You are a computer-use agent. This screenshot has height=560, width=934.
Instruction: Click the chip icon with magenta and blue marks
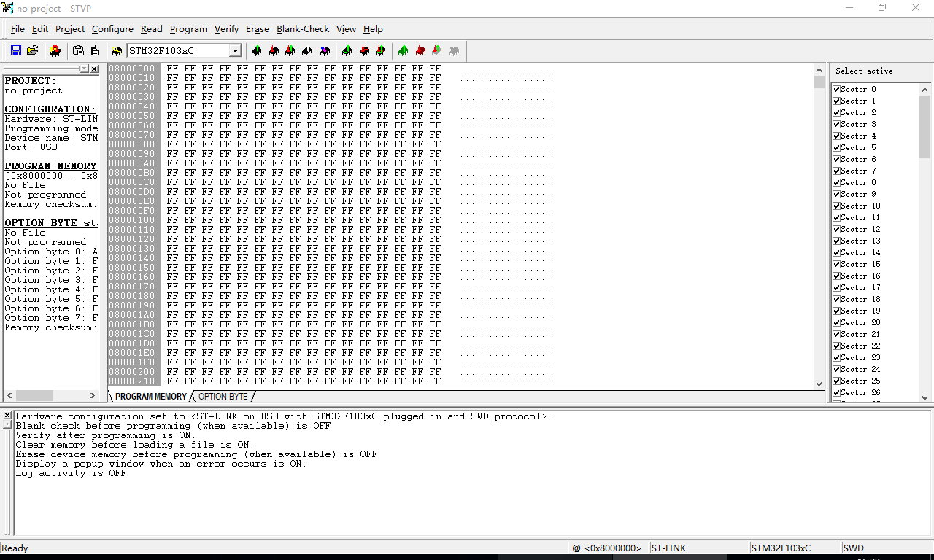(325, 51)
